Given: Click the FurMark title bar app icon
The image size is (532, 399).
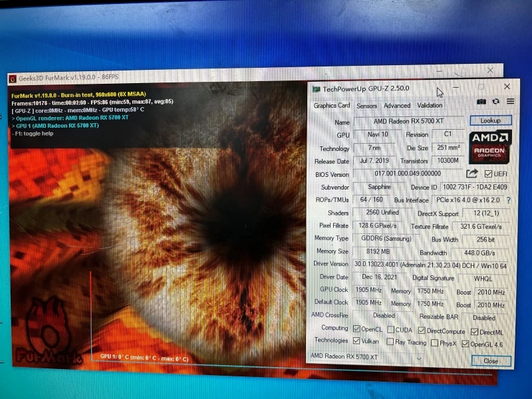Looking at the screenshot, I should click(x=13, y=79).
